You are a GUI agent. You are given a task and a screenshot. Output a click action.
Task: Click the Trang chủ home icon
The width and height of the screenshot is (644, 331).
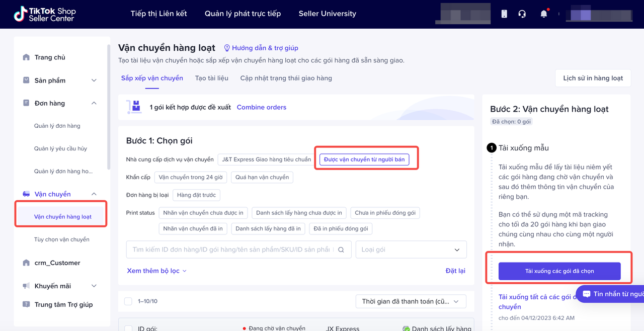pos(26,57)
